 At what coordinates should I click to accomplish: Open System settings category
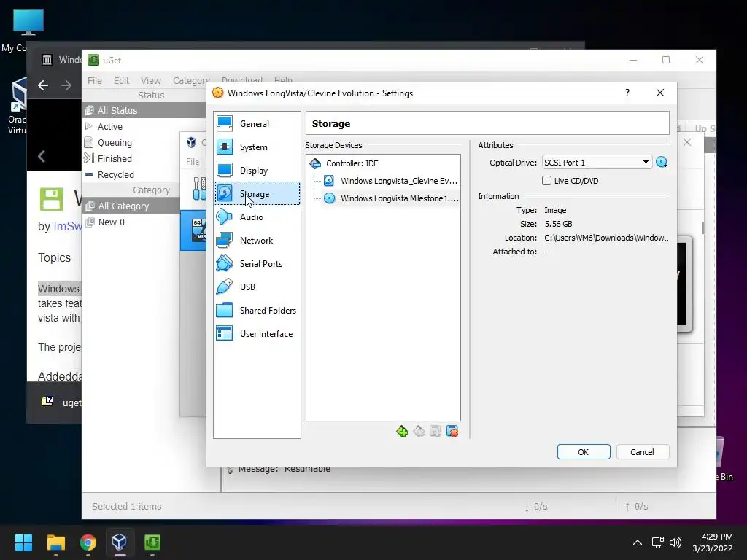(257, 147)
